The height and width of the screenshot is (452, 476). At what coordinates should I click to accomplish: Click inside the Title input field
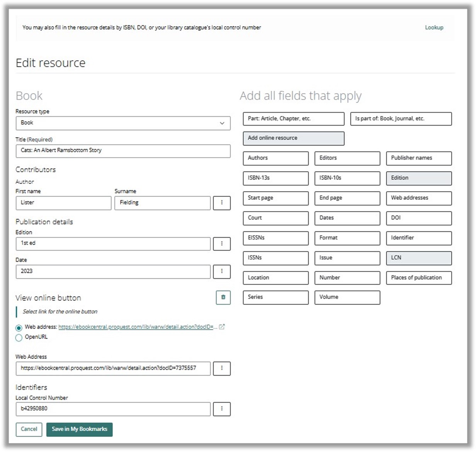(x=122, y=151)
